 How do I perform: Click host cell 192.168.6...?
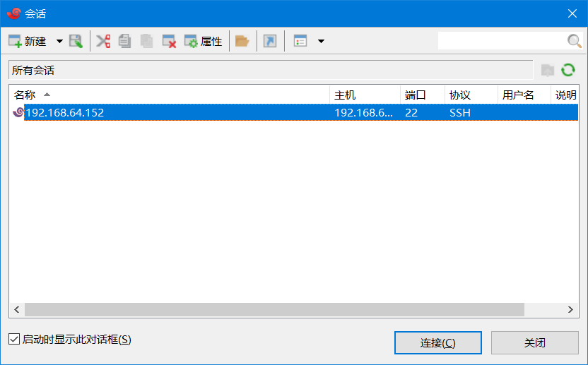point(363,112)
